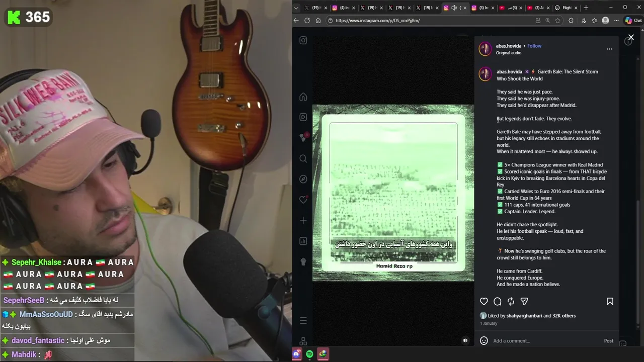Open Messages icon with red badge
The image size is (644, 362).
(304, 137)
